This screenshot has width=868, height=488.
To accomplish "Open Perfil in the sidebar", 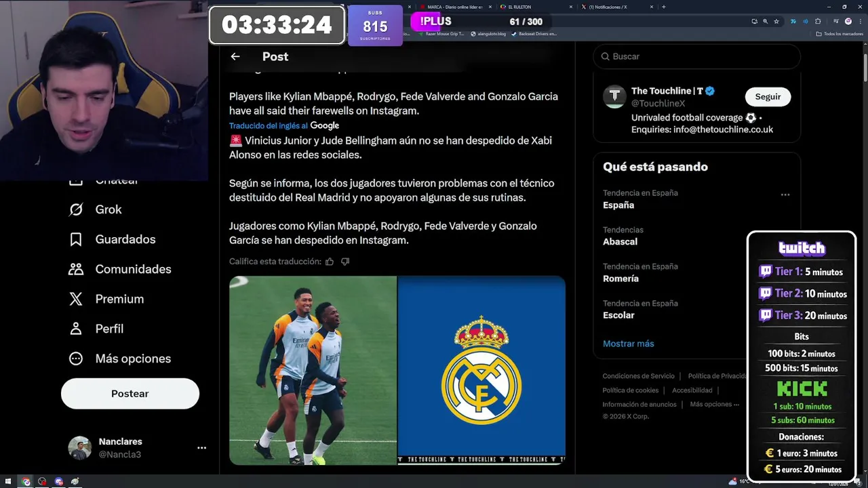I will [96, 329].
